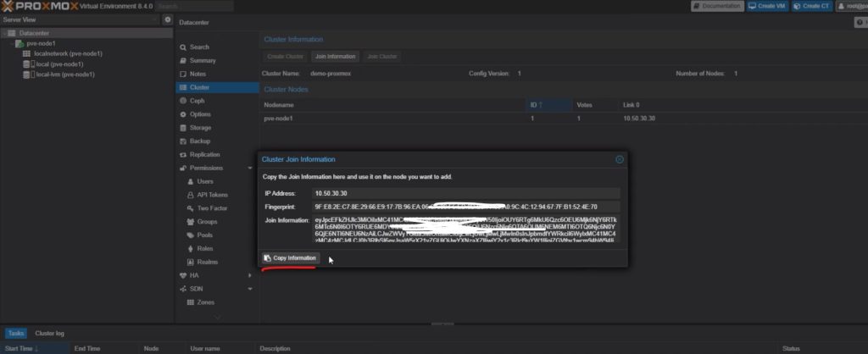The width and height of the screenshot is (868, 354).
Task: Click the Proxmox logo
Action: point(39,6)
